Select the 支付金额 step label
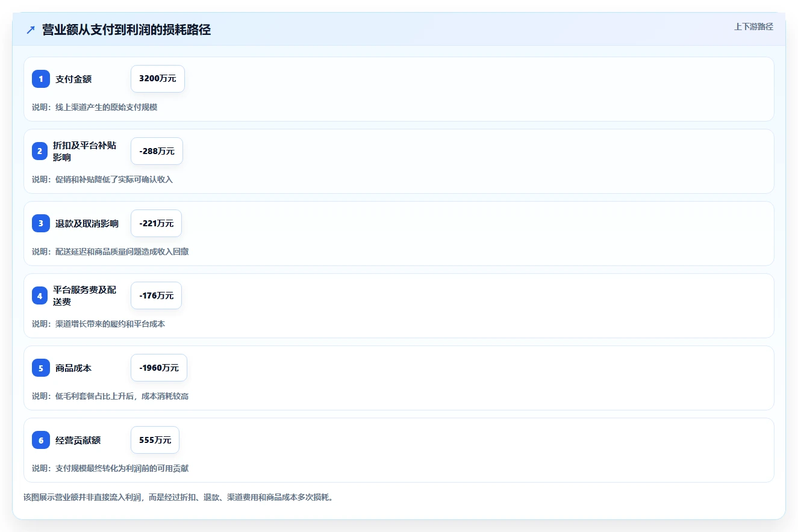798x532 pixels. (73, 79)
